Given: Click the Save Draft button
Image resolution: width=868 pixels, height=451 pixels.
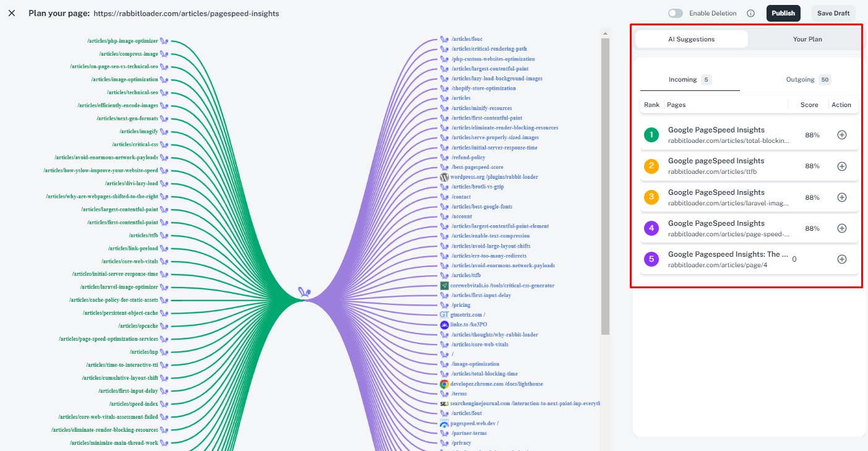Looking at the screenshot, I should pyautogui.click(x=833, y=13).
